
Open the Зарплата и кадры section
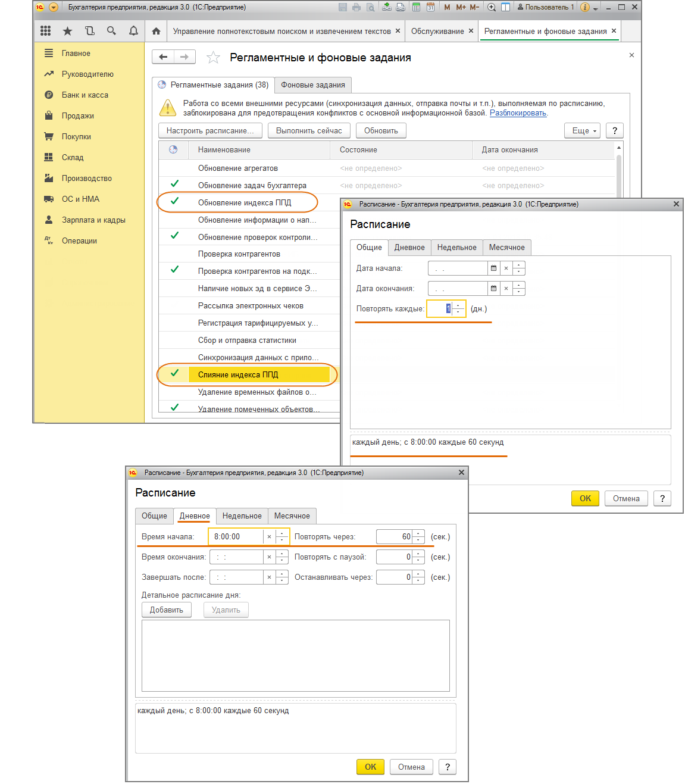[93, 220]
